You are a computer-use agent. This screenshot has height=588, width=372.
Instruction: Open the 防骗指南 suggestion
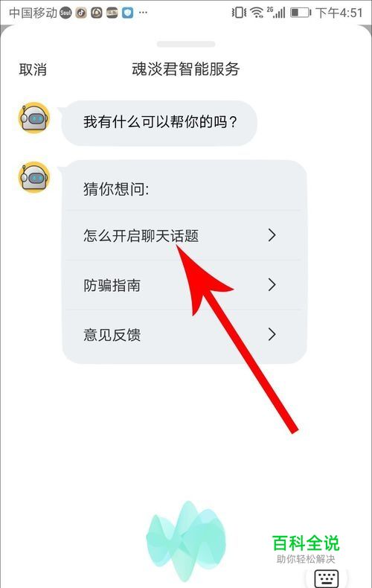[184, 285]
